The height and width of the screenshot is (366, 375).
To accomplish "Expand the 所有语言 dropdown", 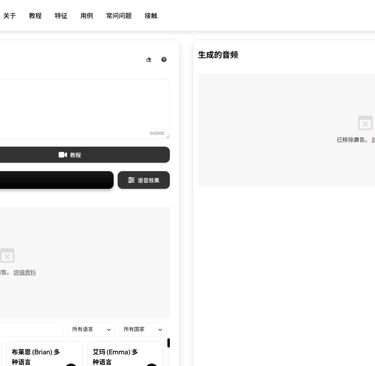I will point(91,329).
